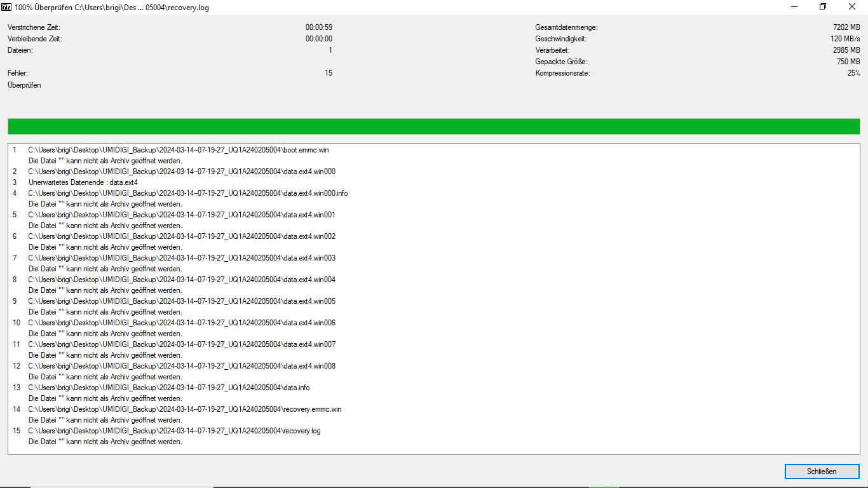868x488 pixels.
Task: Select the data.ext4.win008 row
Action: pos(182,366)
